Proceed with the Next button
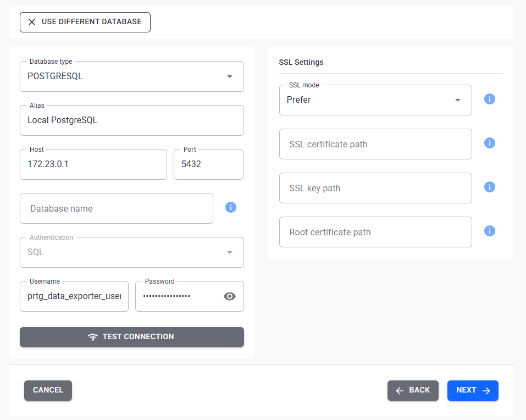 (473, 390)
